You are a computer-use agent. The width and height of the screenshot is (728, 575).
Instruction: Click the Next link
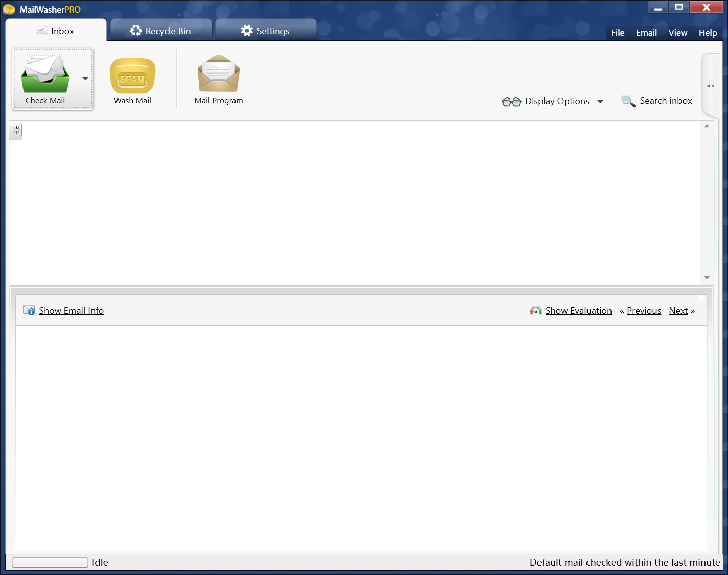[x=678, y=310]
